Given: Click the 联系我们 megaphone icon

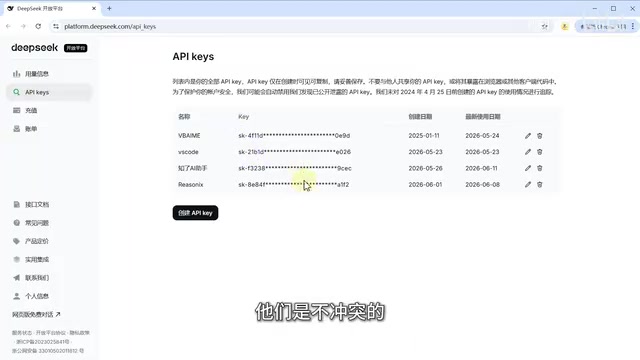Looking at the screenshot, I should tap(16, 278).
